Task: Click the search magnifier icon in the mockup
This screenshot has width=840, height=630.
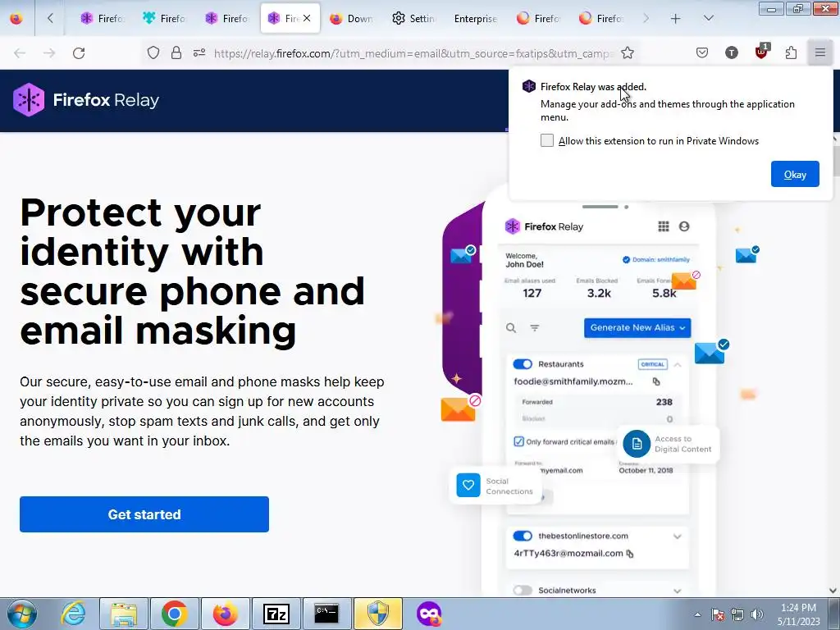Action: pyautogui.click(x=511, y=328)
